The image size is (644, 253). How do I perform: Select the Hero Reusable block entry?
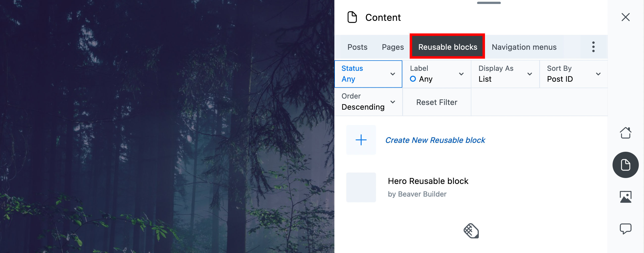click(428, 181)
